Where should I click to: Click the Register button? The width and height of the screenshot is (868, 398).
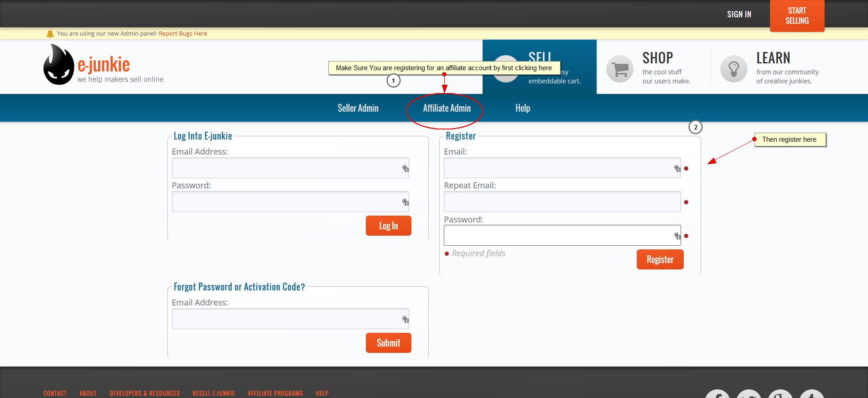point(660,259)
